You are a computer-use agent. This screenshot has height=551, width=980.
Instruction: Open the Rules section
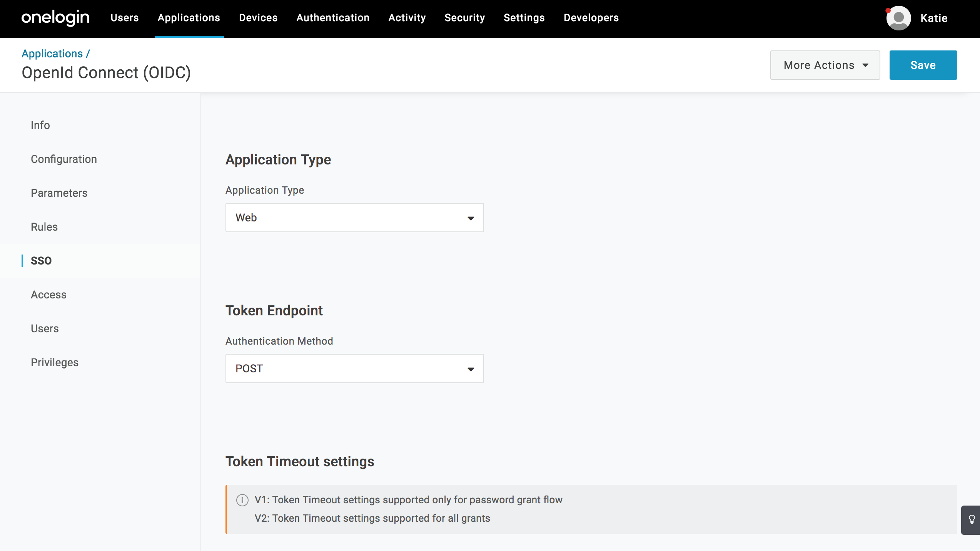[44, 227]
